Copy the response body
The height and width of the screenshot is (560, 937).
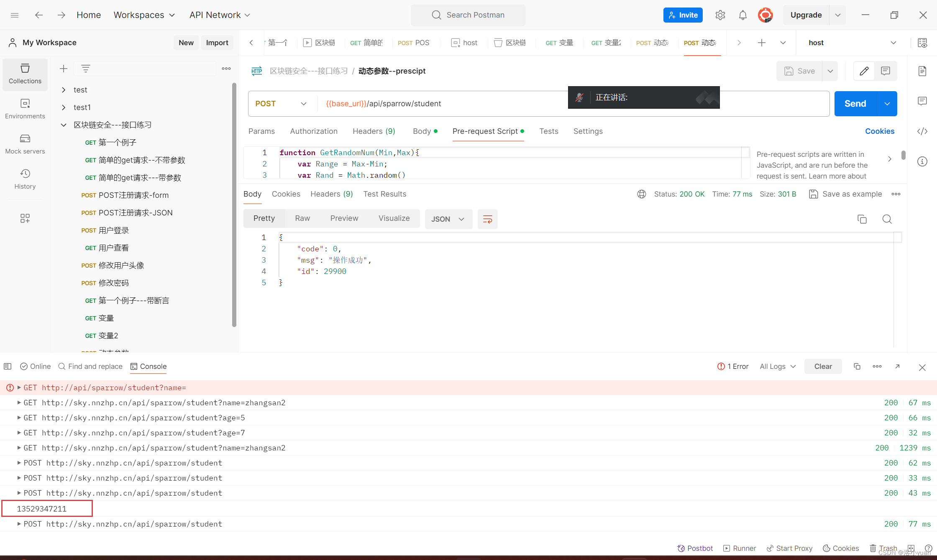(862, 219)
